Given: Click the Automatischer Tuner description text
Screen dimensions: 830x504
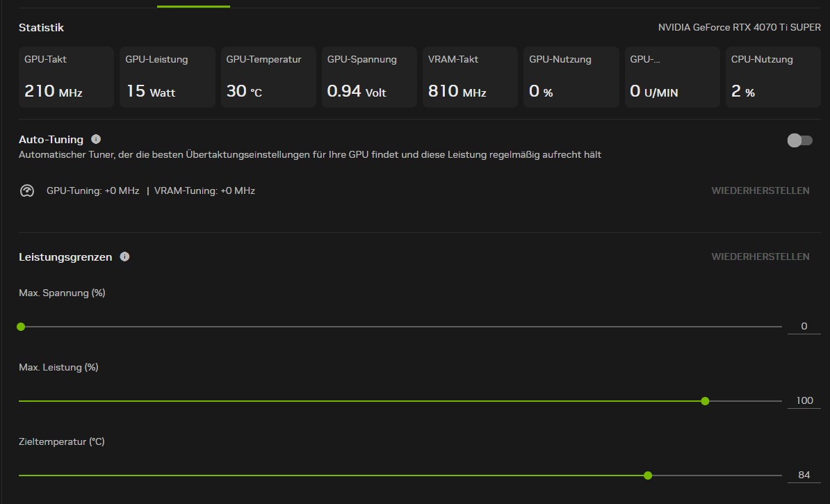Looking at the screenshot, I should (309, 154).
